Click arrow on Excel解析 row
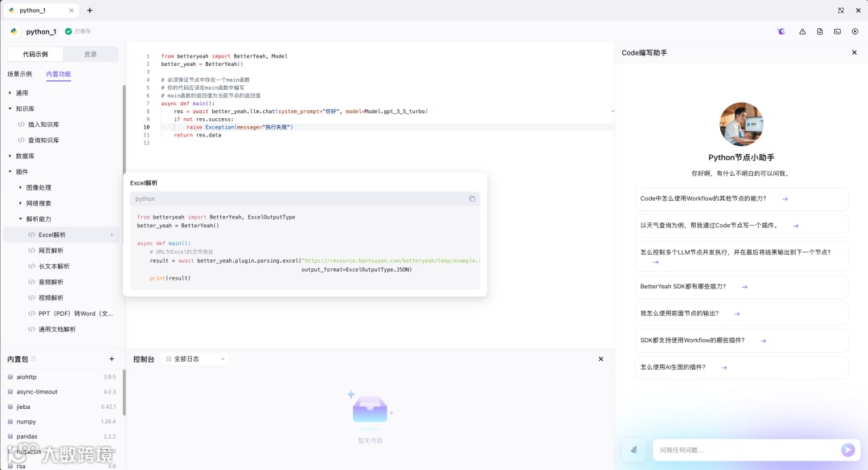 [112, 235]
